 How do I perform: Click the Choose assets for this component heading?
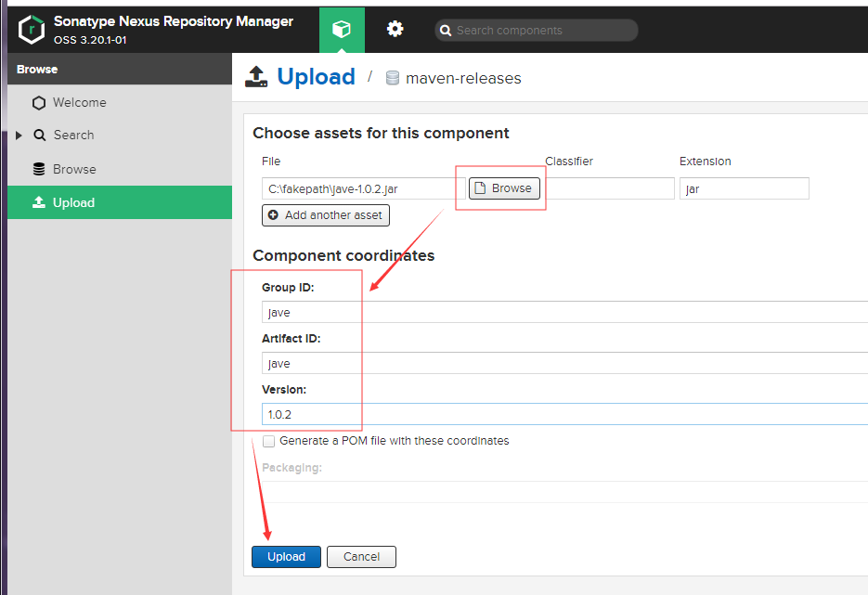pos(381,133)
